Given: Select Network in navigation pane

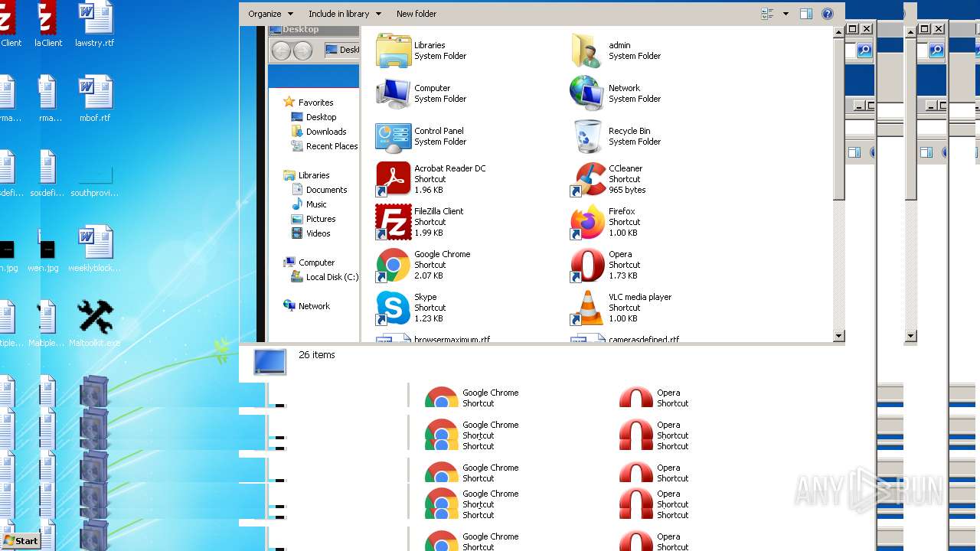Looking at the screenshot, I should tap(314, 306).
